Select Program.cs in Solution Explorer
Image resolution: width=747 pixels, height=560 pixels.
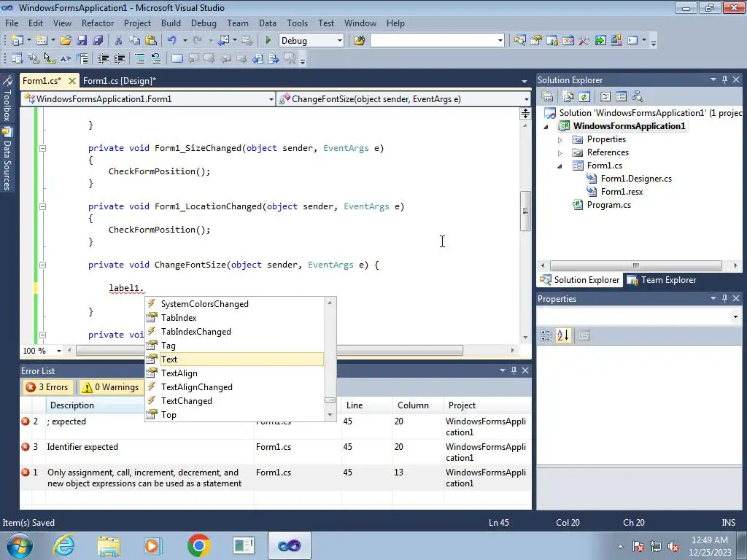point(609,205)
